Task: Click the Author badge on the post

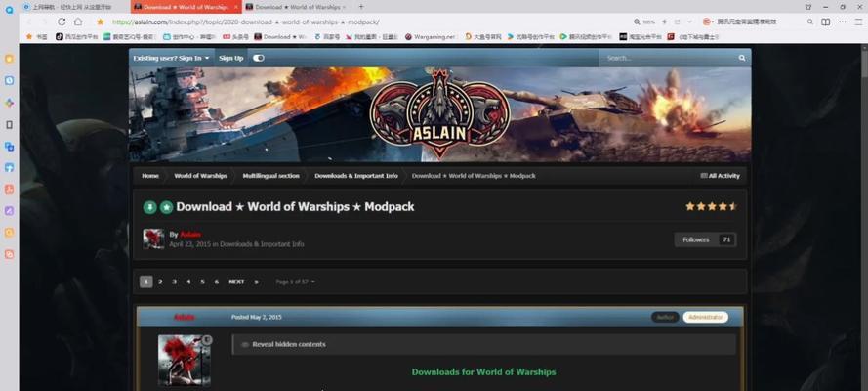Action: coord(665,318)
